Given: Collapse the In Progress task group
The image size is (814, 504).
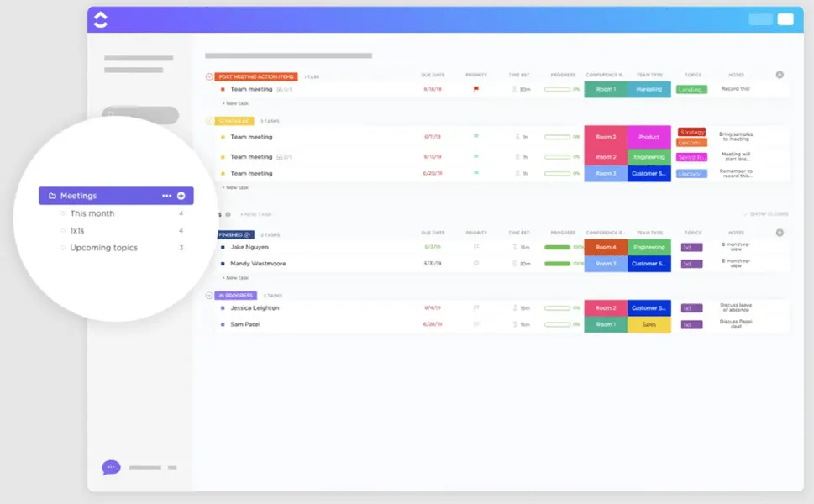Looking at the screenshot, I should 209,296.
